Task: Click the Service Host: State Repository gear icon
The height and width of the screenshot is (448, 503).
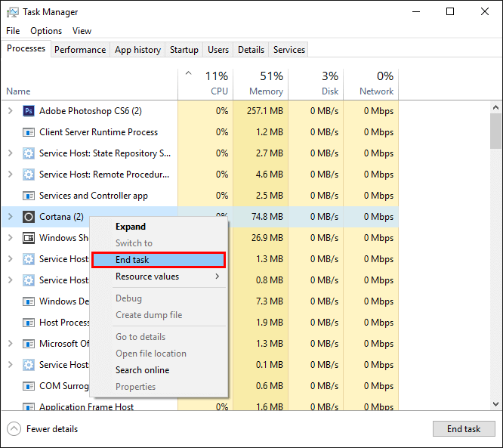Action: coord(29,153)
